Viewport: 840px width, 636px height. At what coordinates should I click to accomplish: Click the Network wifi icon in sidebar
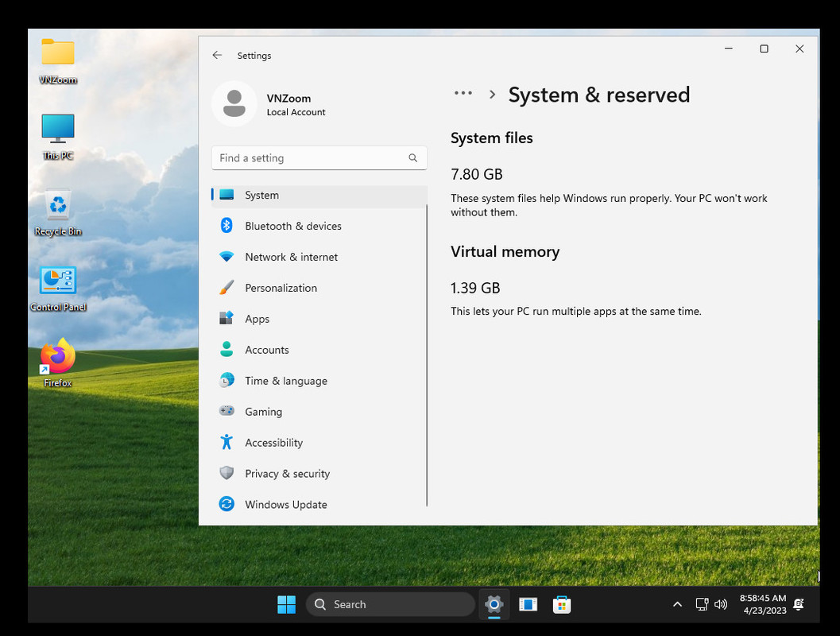[x=226, y=257]
